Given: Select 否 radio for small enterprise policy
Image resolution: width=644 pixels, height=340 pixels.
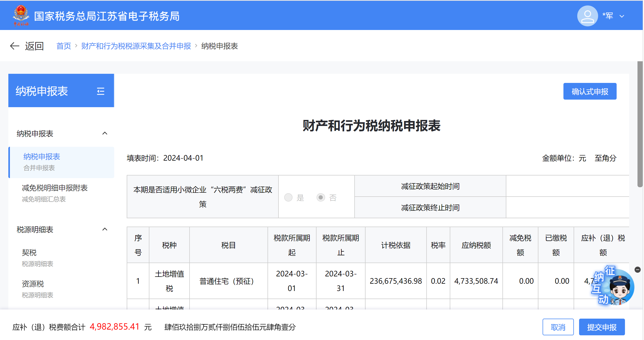Looking at the screenshot, I should point(321,197).
